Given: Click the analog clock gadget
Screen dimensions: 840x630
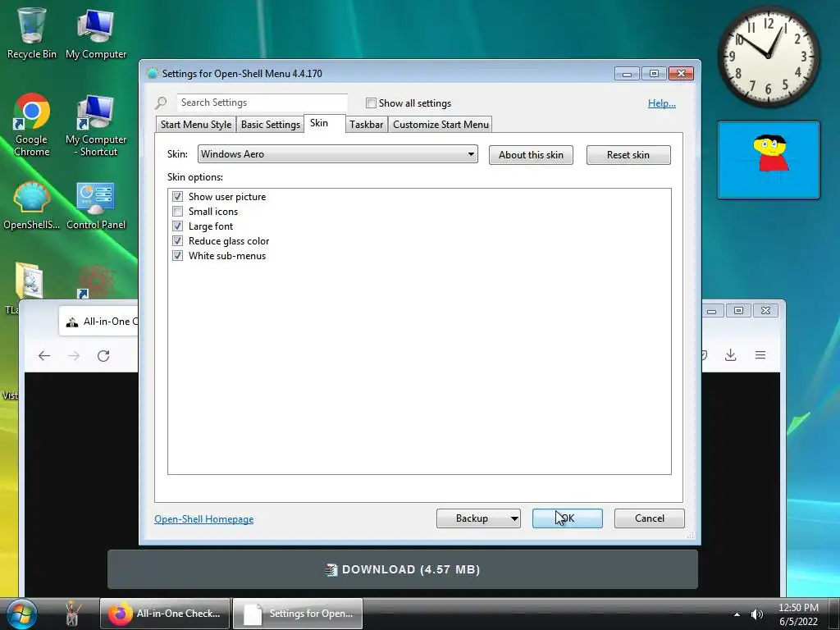Looking at the screenshot, I should point(768,56).
